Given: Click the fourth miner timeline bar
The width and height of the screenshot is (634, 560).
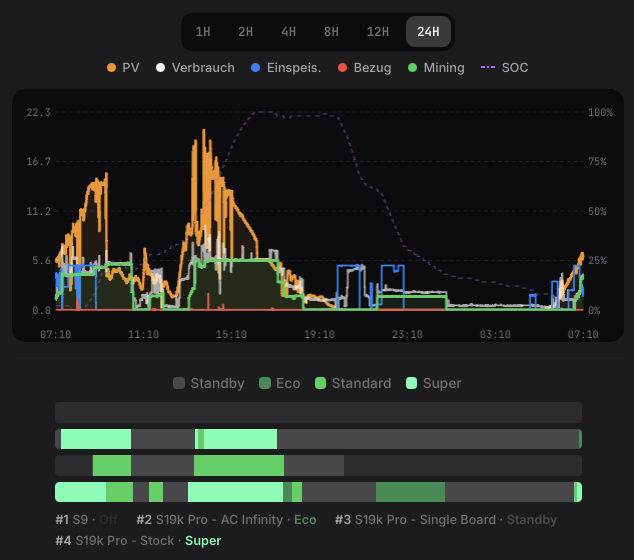Looking at the screenshot, I should (318, 492).
